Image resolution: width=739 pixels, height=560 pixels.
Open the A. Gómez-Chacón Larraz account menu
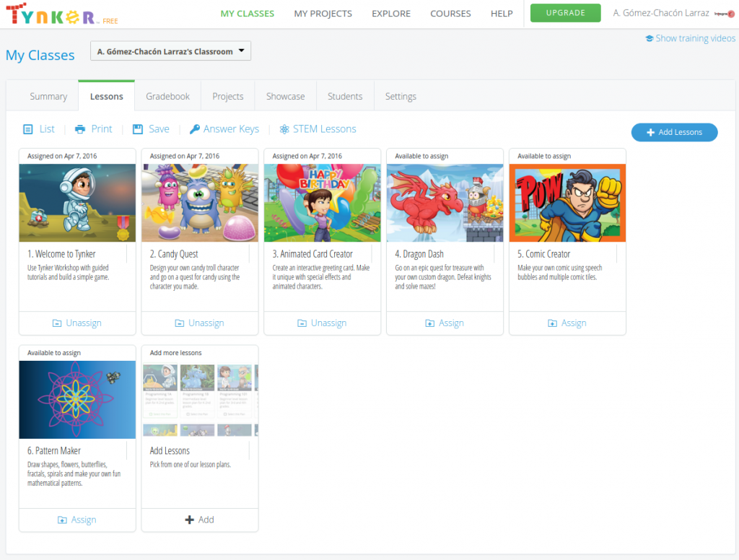[x=660, y=14]
